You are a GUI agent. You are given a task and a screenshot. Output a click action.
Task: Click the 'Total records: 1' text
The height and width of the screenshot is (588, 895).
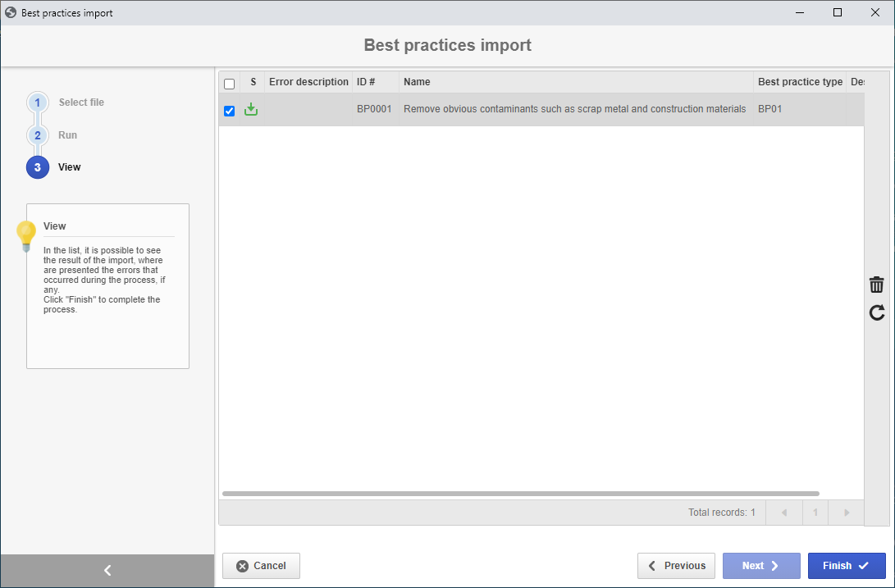pos(721,513)
